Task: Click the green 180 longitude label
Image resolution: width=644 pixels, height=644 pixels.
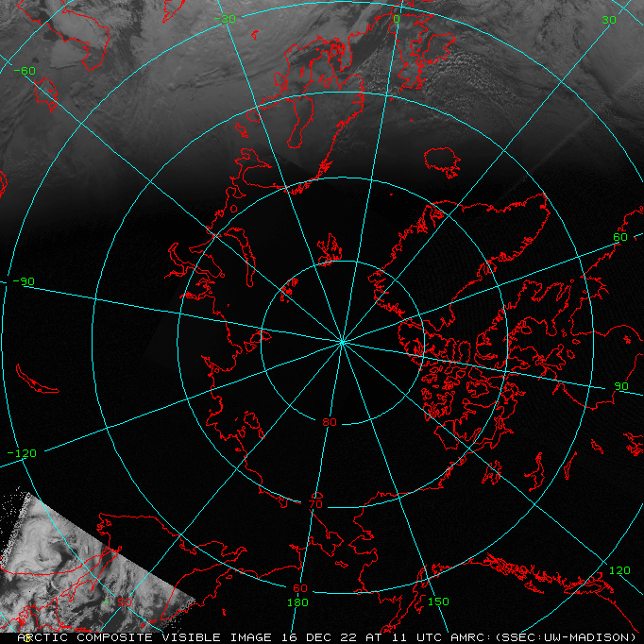Action: [297, 602]
